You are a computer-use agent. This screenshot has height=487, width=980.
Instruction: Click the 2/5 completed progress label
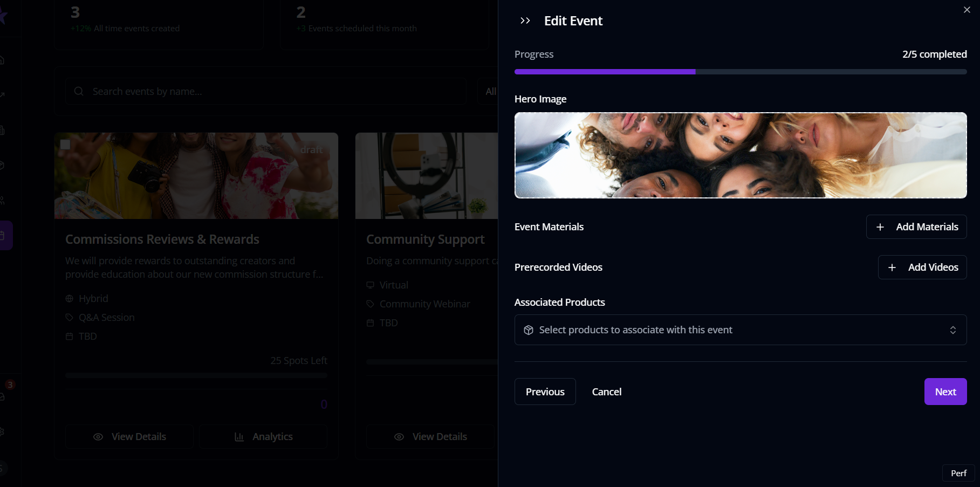(x=934, y=54)
